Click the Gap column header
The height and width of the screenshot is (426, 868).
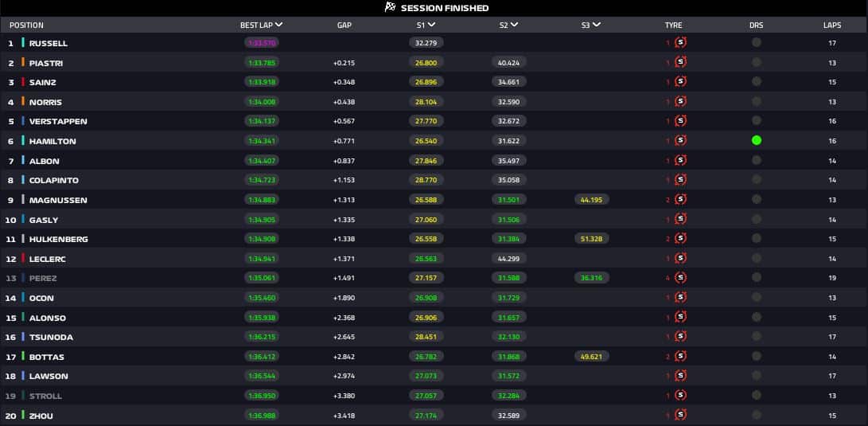[344, 25]
